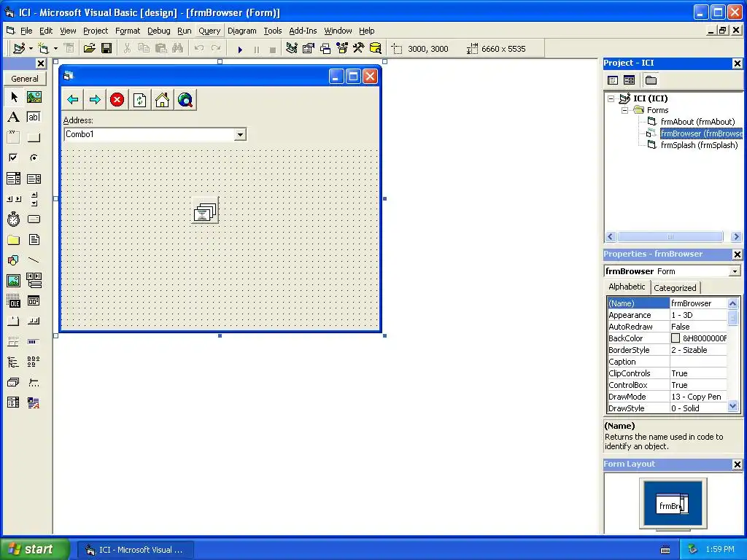Select the ListBox control tool
The image size is (747, 560).
[x=34, y=179]
